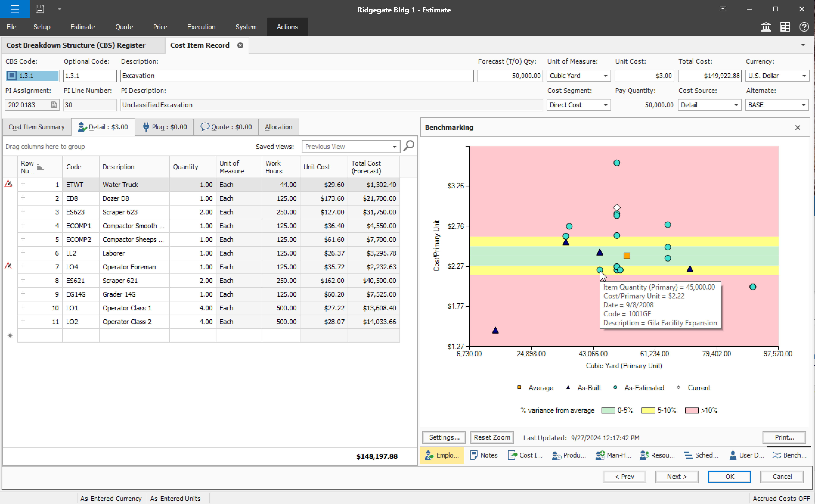
Task: Click the bank-shaped library icon in the title bar
Action: [x=766, y=27]
